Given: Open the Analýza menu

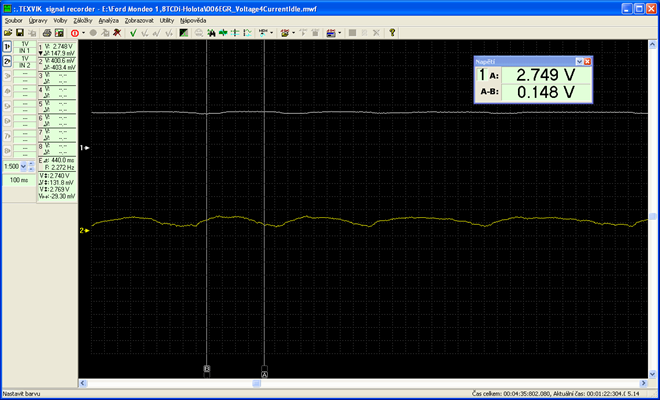Looking at the screenshot, I should pos(108,20).
